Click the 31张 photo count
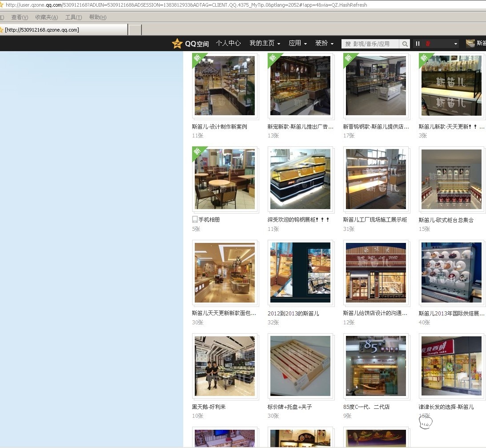 click(x=349, y=229)
